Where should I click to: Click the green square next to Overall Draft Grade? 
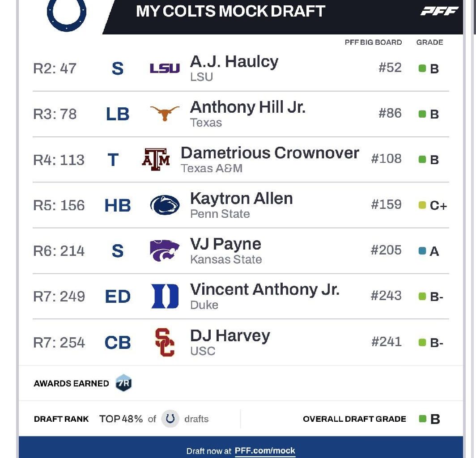421,419
